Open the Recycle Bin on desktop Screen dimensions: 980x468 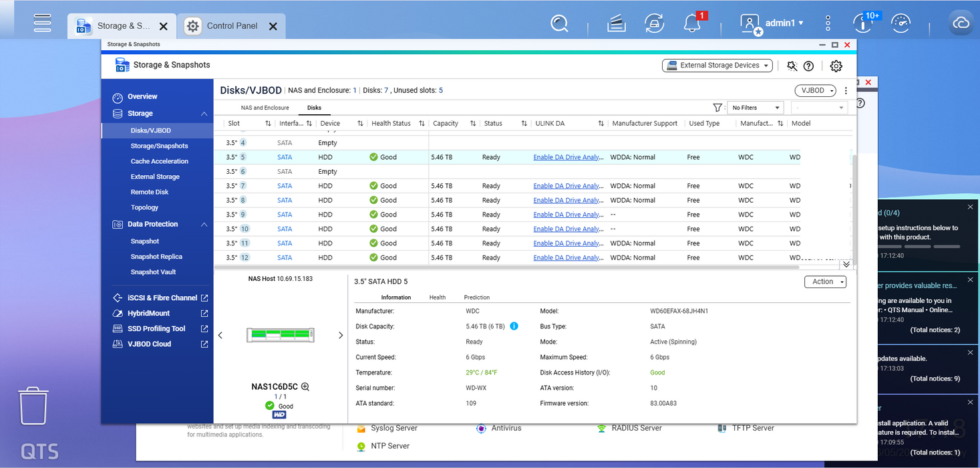click(33, 405)
